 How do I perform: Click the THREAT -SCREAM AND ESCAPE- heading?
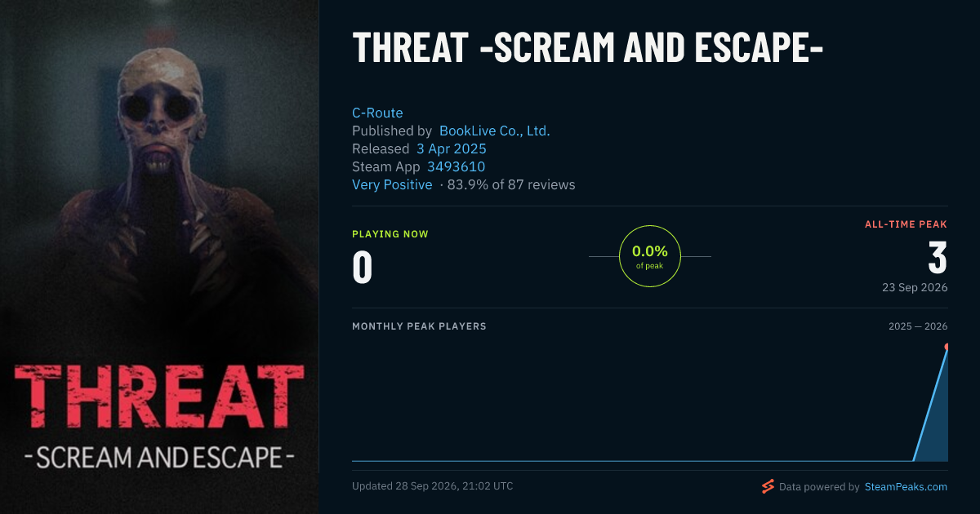pos(587,49)
